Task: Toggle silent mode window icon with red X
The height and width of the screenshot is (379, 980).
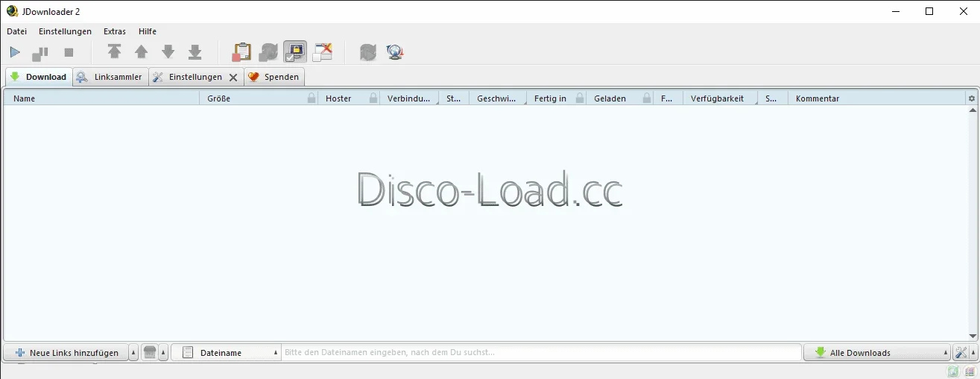Action: click(322, 52)
